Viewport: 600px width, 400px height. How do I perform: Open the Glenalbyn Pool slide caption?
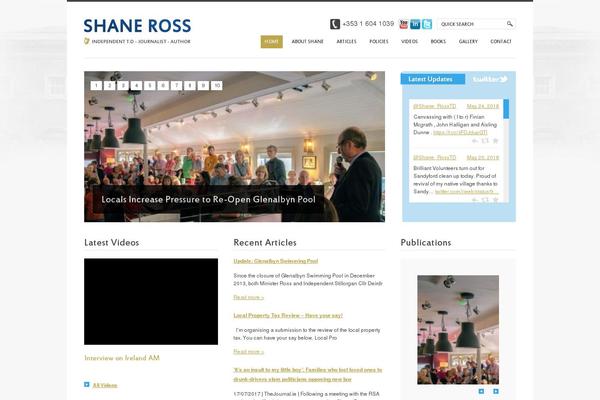pos(209,199)
